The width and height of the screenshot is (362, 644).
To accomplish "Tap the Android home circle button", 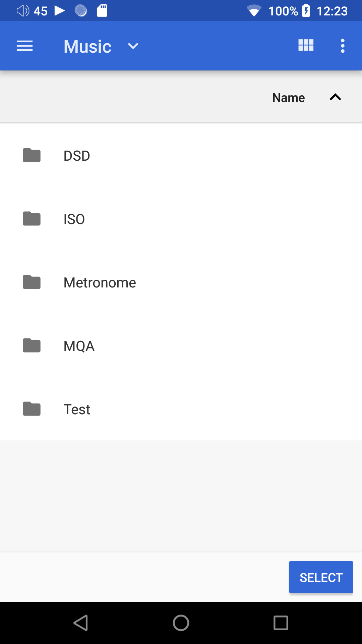I will point(181,623).
